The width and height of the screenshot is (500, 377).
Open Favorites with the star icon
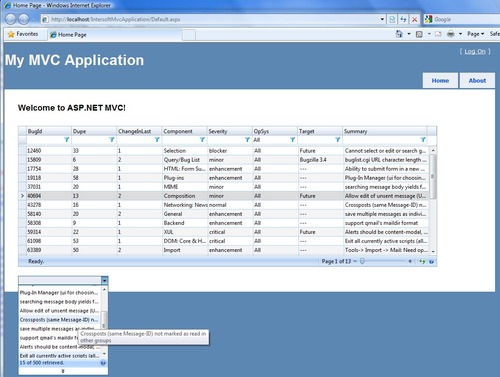tap(11, 34)
